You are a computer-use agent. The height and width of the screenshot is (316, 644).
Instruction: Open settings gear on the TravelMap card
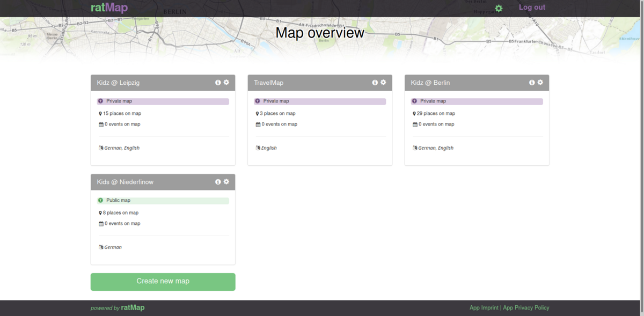click(x=383, y=82)
